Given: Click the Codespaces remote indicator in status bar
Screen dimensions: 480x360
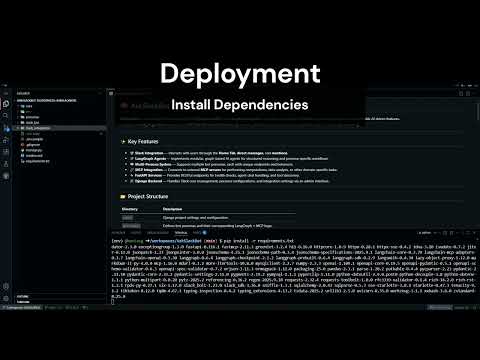Looking at the screenshot, I should pos(21,307).
